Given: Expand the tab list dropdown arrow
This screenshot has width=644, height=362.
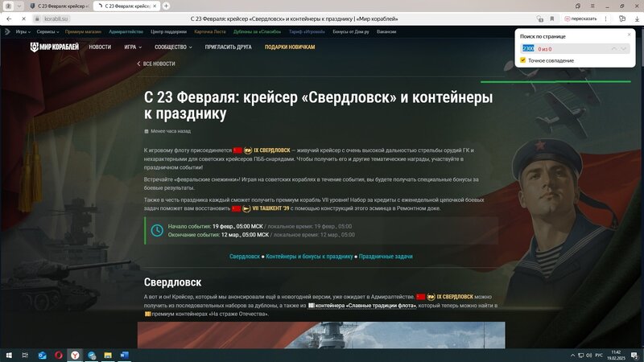Looking at the screenshot, I should [19, 6].
